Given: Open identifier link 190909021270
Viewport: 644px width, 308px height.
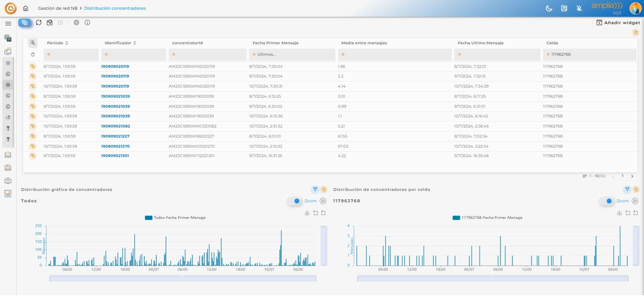Looking at the screenshot, I should (115, 146).
